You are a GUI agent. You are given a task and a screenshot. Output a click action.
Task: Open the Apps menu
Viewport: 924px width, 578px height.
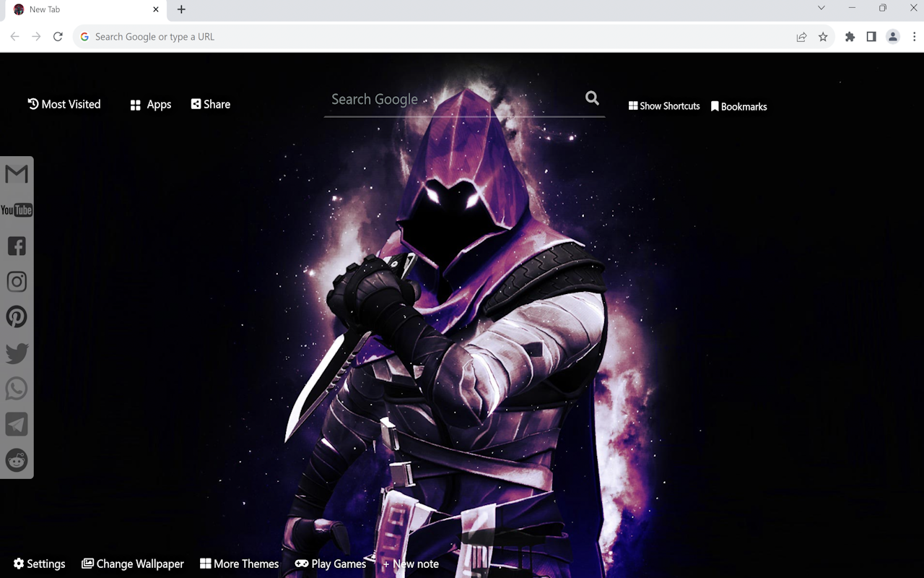click(x=151, y=105)
